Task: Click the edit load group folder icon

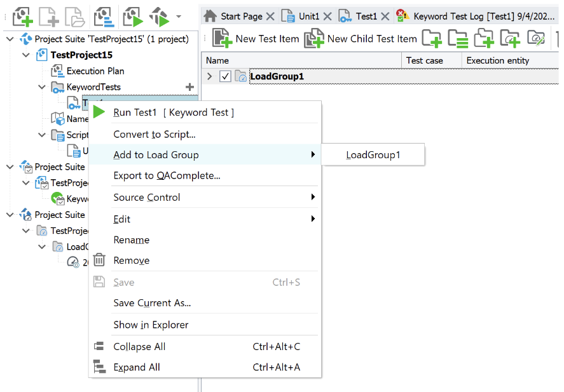Action: tap(536, 39)
